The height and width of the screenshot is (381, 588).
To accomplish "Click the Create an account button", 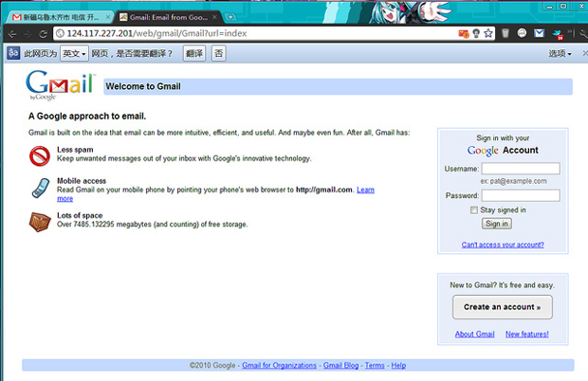I will click(502, 307).
